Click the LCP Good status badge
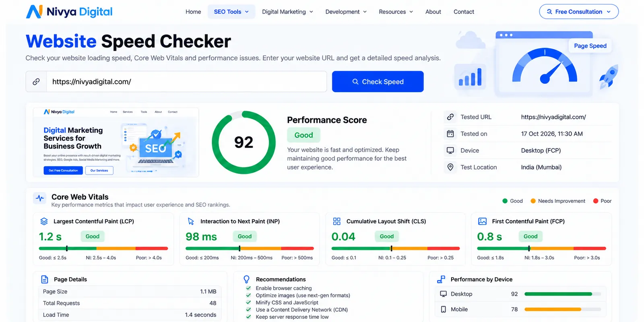 [93, 236]
